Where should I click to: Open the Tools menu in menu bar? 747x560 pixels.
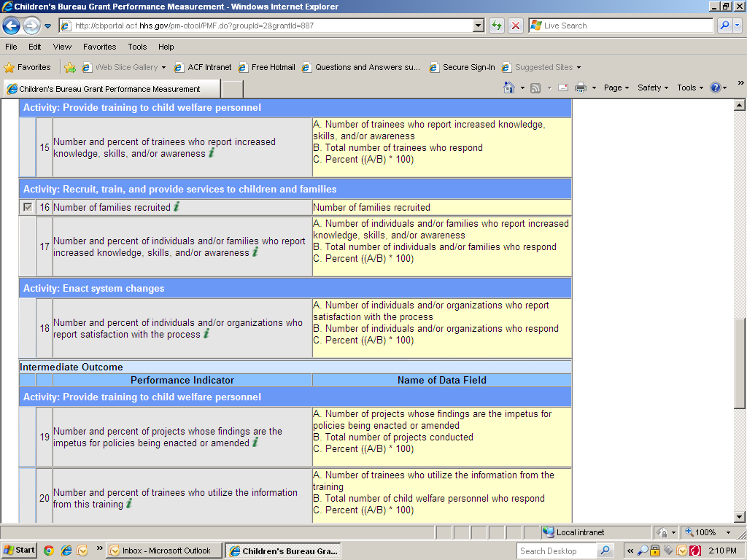tap(137, 47)
